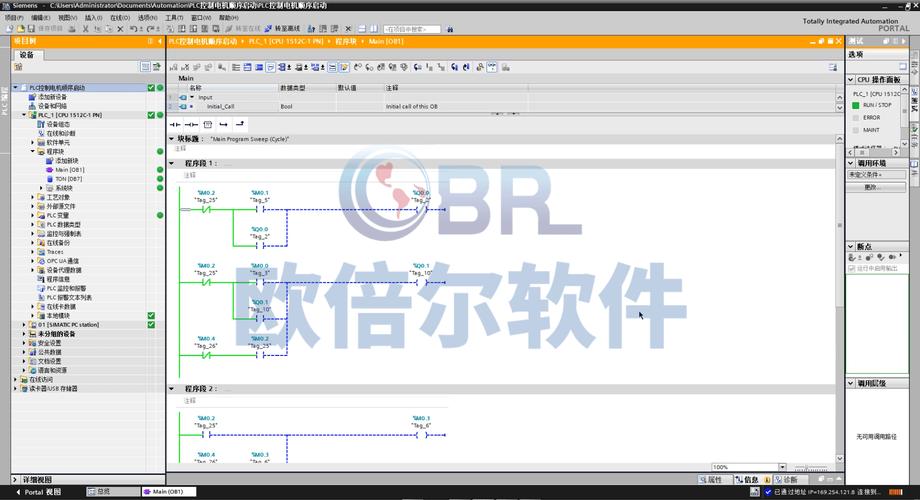Image resolution: width=920 pixels, height=500 pixels.
Task: Collapse the 断点 section
Action: (x=851, y=246)
